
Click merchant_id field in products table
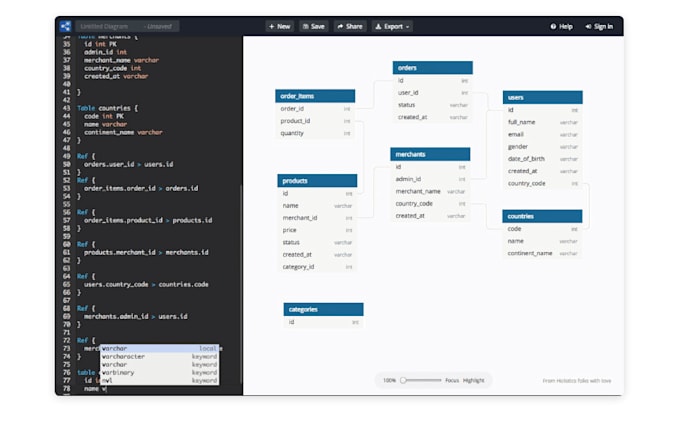click(x=317, y=218)
